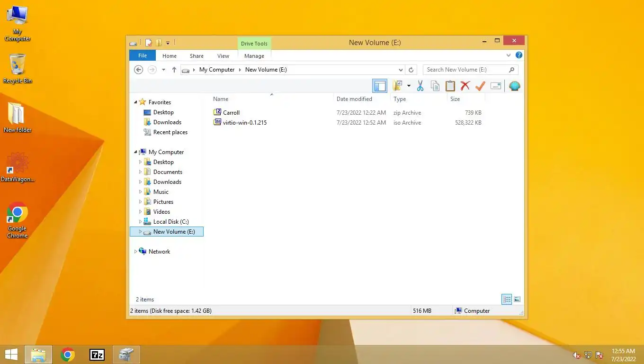Image resolution: width=644 pixels, height=364 pixels.
Task: Open the File ribbon tab
Action: click(x=143, y=55)
